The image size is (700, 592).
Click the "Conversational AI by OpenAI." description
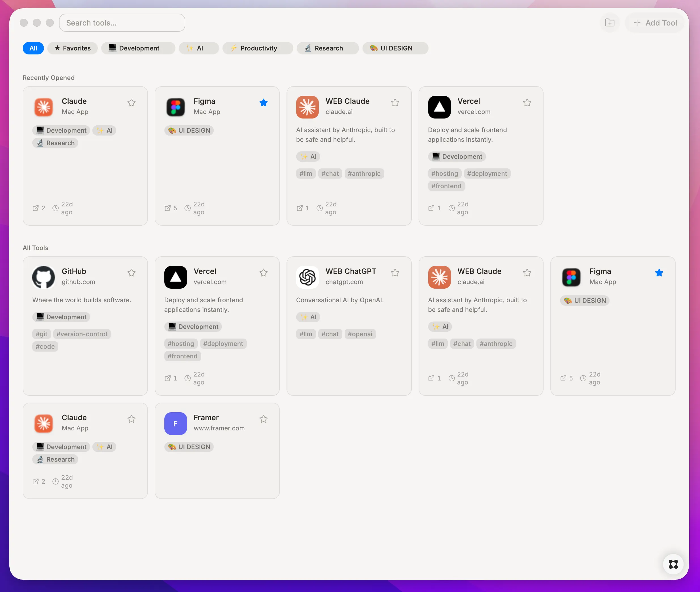(x=340, y=300)
